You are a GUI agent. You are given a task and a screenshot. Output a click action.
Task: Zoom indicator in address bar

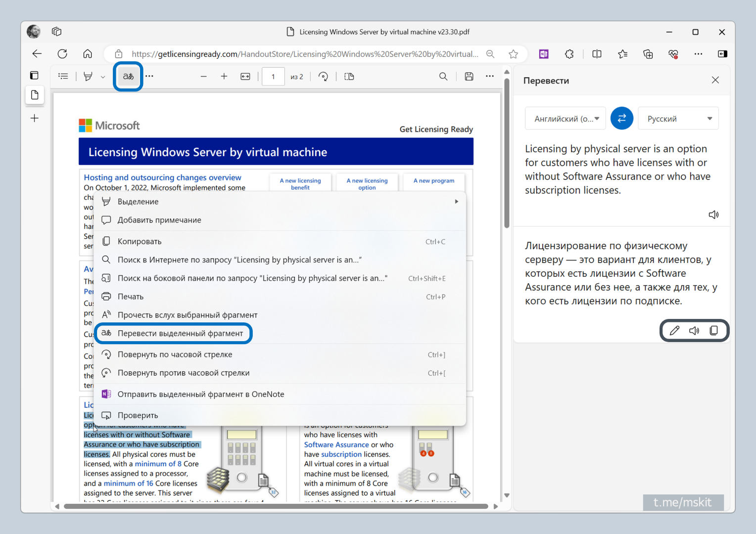tap(490, 54)
